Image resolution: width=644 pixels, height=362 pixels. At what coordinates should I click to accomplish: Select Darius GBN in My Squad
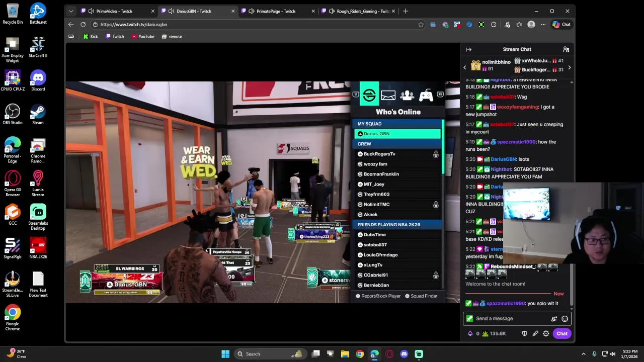coord(397,134)
